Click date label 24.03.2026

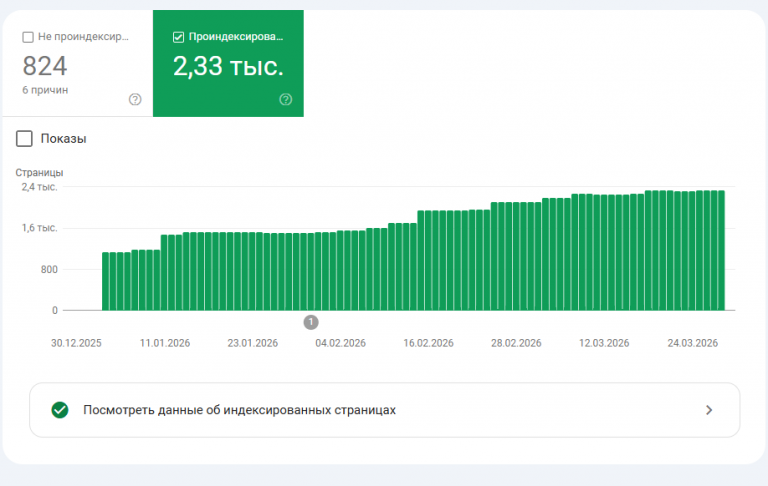[x=693, y=343]
